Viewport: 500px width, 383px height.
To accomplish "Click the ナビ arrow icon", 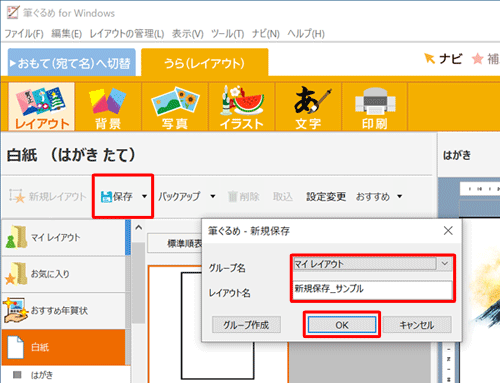I will [x=430, y=59].
